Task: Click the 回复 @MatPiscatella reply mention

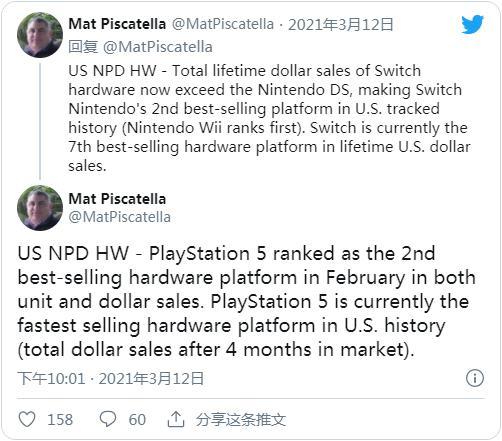Action: click(140, 47)
